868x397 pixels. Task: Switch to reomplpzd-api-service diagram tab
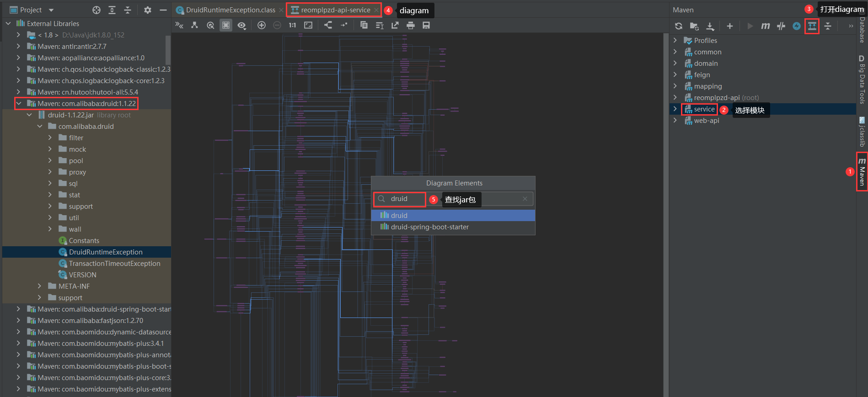click(x=335, y=10)
